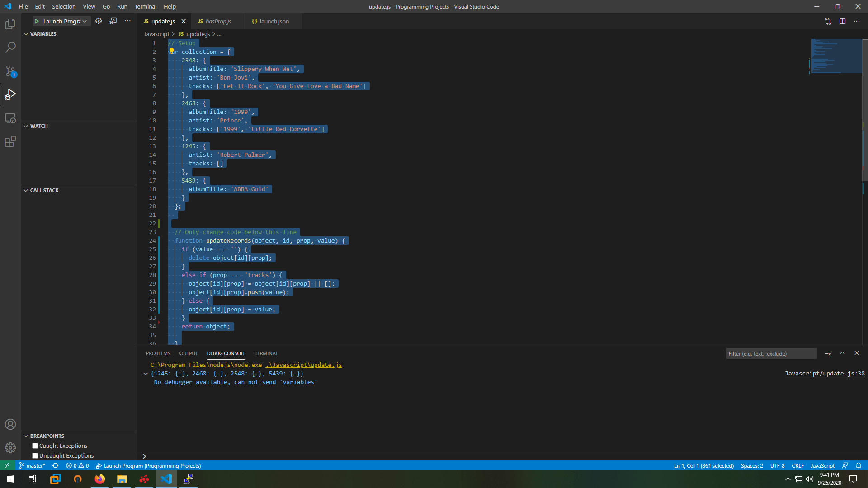Screen dimensions: 868x488
Task: Open the Extensions view icon
Action: [10, 142]
